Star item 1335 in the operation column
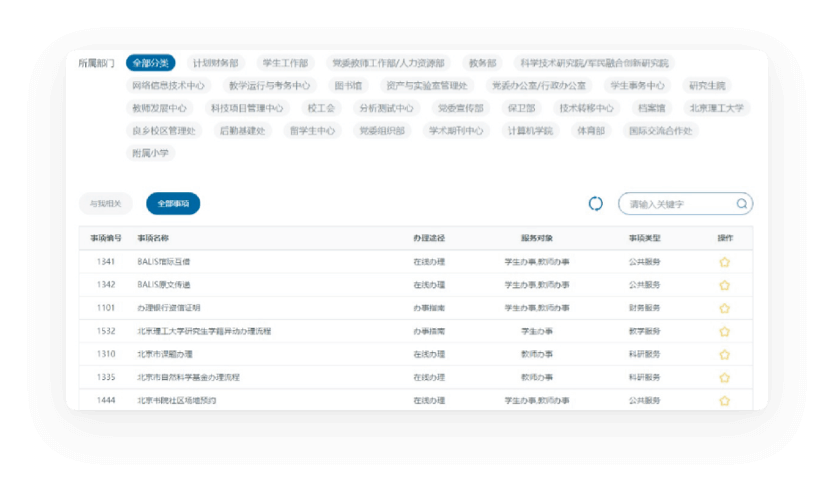Viewport: 834px width, 492px height. tap(724, 378)
